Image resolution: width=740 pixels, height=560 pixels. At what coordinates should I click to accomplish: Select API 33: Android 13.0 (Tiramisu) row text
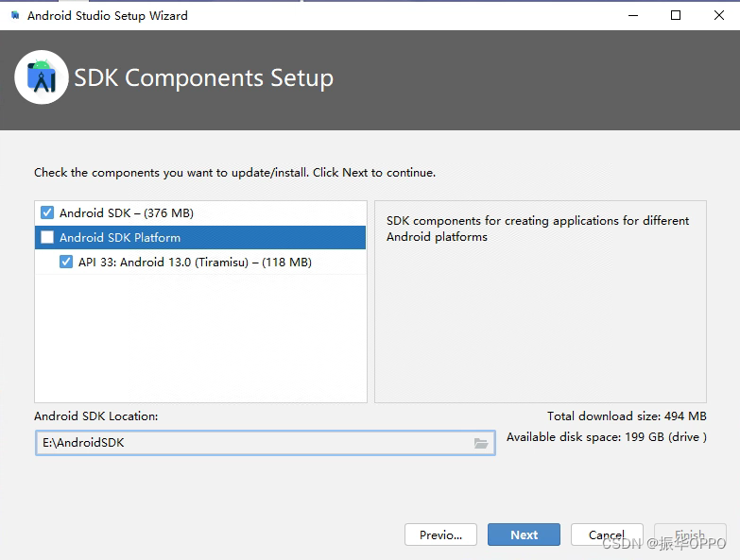[195, 263]
